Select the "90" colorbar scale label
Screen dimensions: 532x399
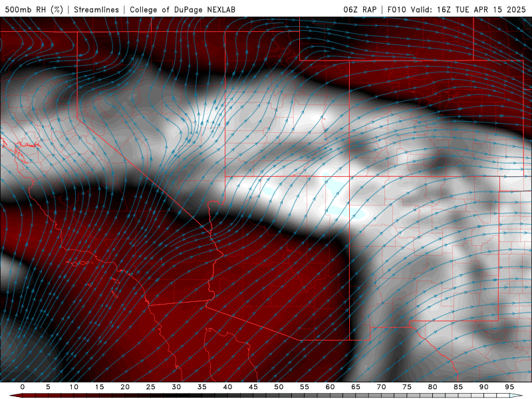click(483, 387)
